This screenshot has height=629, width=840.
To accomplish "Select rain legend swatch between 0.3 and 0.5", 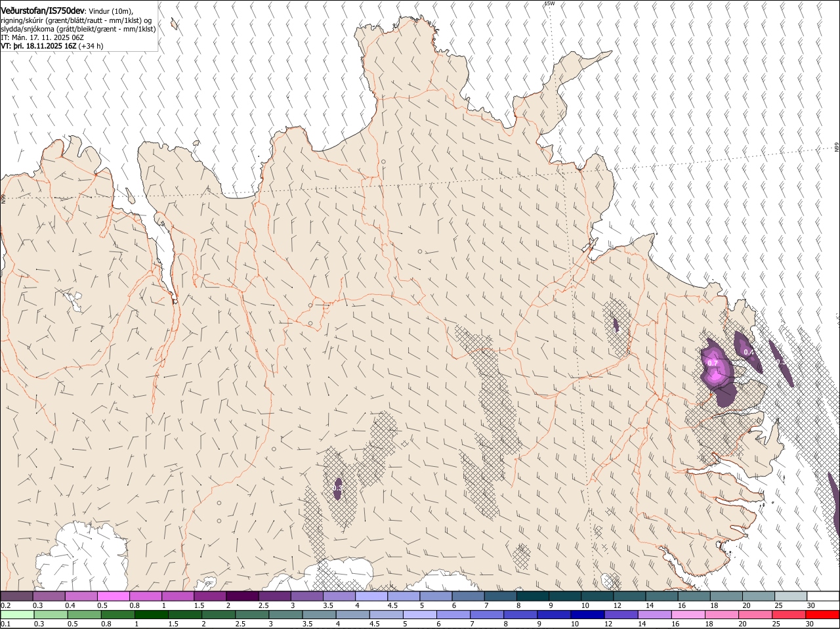I will (51, 615).
